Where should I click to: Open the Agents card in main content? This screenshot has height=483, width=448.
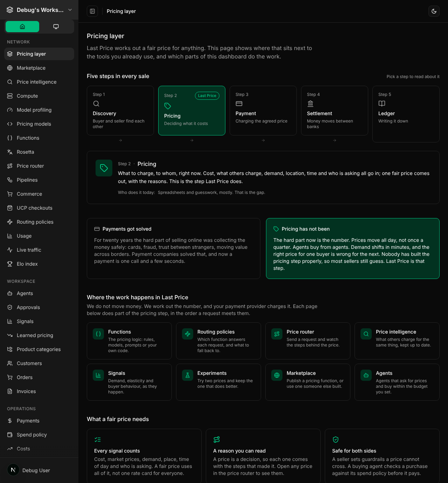click(397, 382)
